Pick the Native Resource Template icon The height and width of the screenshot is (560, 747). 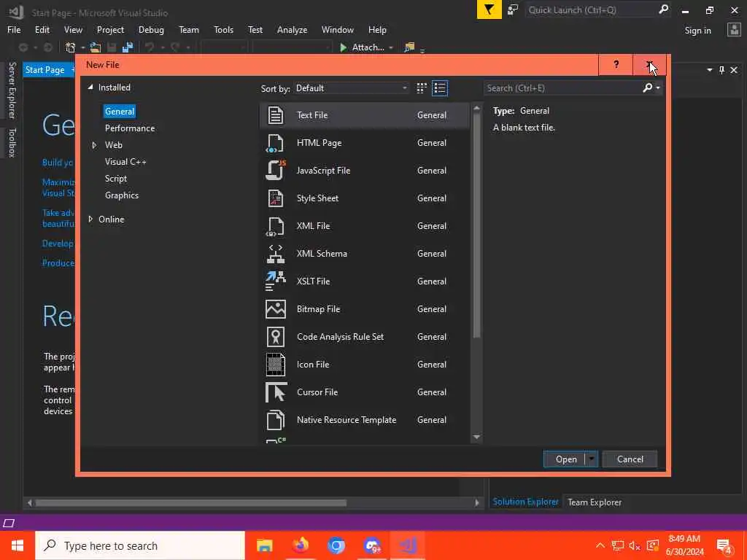point(275,420)
